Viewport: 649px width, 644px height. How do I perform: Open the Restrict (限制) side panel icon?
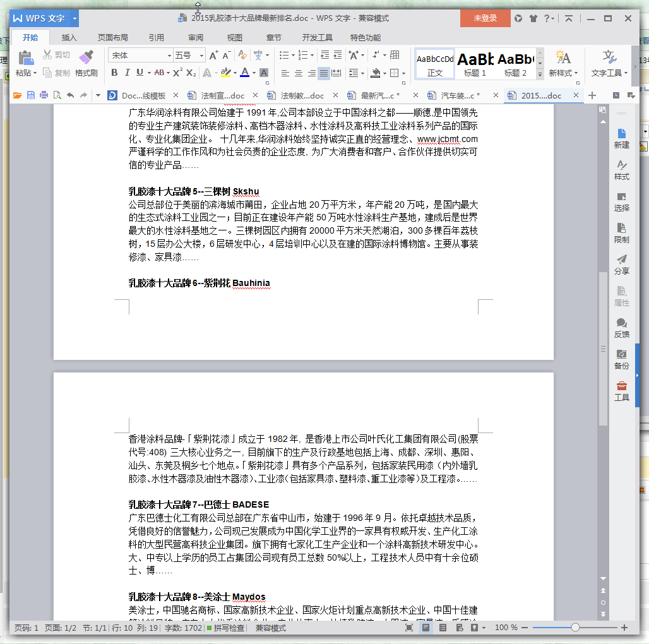point(622,228)
